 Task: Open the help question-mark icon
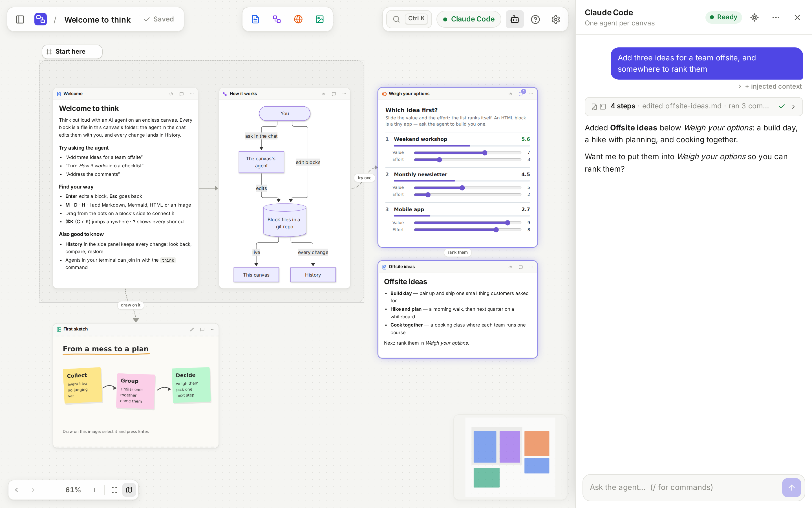coord(535,19)
